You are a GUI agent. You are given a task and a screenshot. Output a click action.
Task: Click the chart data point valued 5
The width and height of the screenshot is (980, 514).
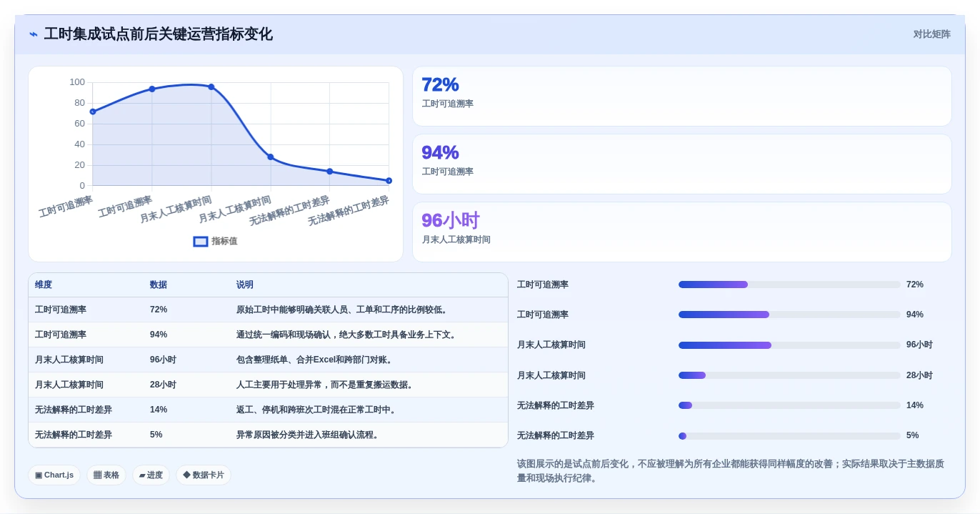click(389, 181)
